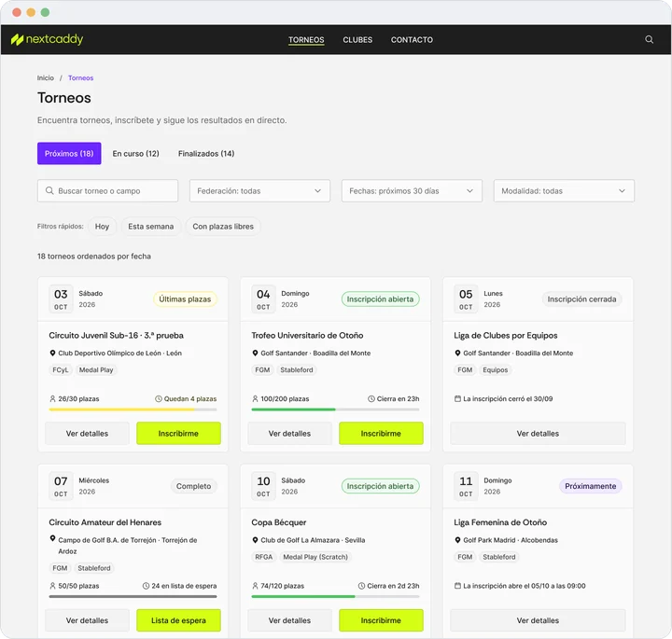Image resolution: width=672 pixels, height=639 pixels.
Task: Open the Copa Bécquer title
Action: pos(279,522)
